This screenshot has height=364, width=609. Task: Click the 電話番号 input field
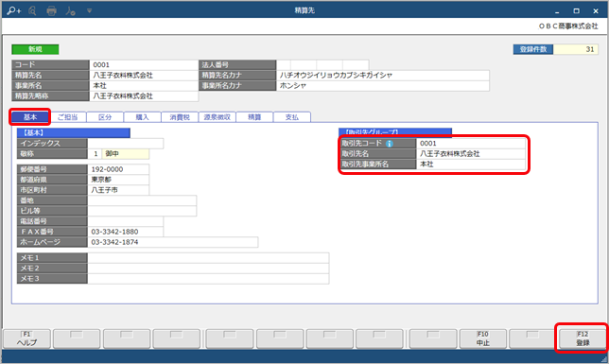[126, 221]
